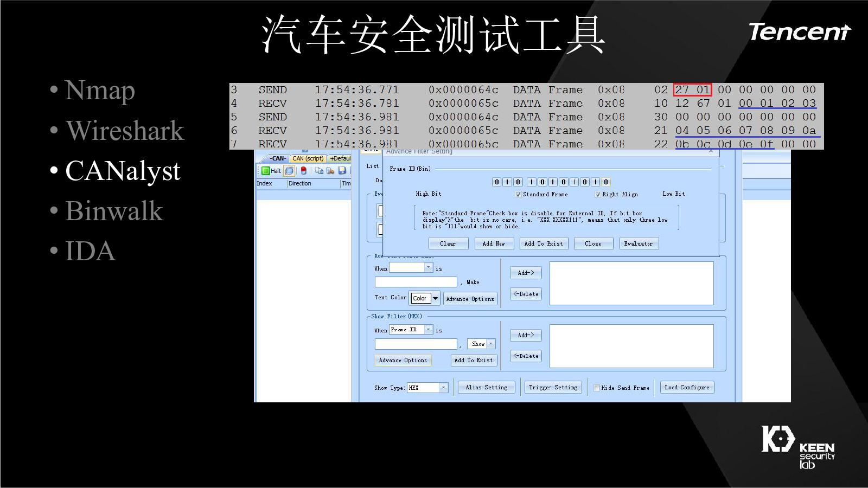Open the Alias Setting button
Screen dimensions: 868x488
click(x=487, y=387)
